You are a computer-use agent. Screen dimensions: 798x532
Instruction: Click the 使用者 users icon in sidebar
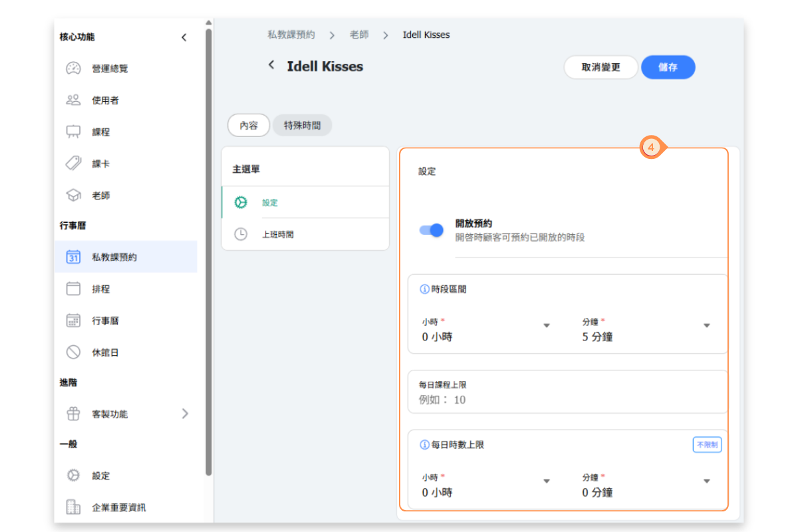pyautogui.click(x=73, y=100)
